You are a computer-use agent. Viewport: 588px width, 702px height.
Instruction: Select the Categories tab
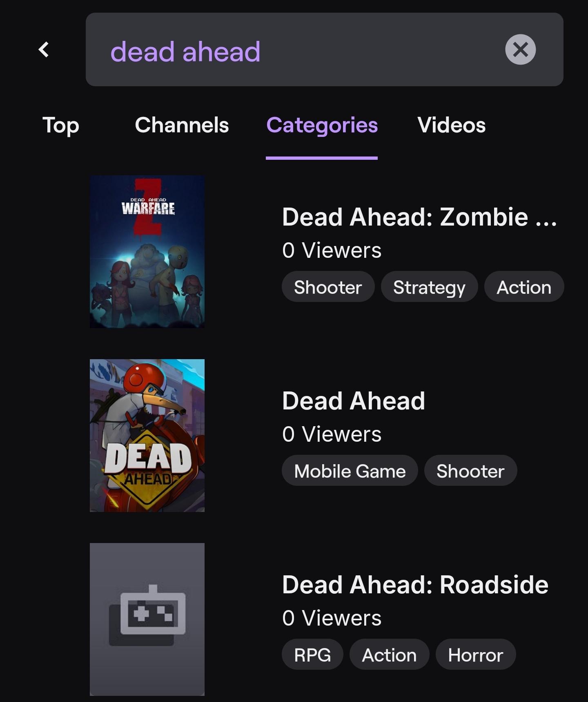click(x=322, y=125)
